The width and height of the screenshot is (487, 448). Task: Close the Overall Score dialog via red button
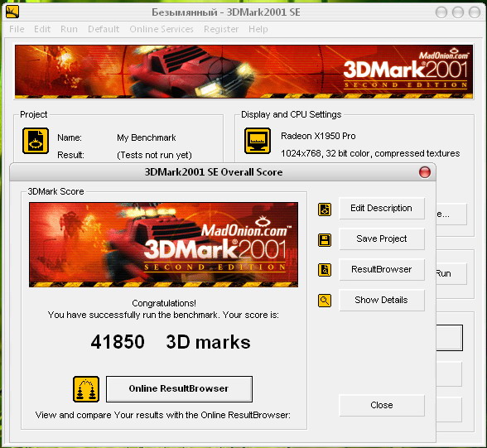click(425, 172)
